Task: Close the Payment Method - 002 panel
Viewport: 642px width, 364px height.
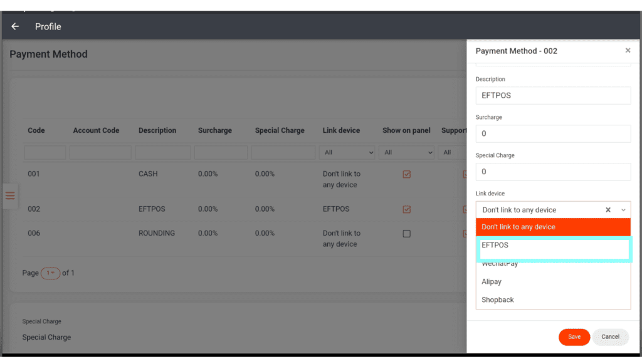Action: tap(628, 51)
